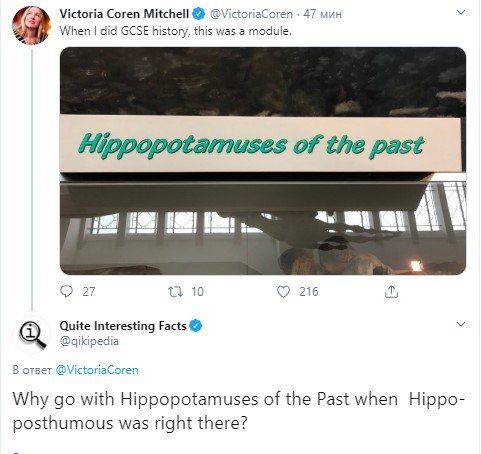Share the tweet via upload icon

point(391,292)
